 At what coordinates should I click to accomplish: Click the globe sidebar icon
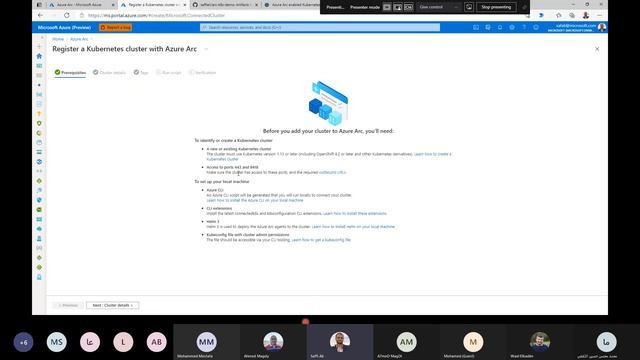click(x=39, y=162)
